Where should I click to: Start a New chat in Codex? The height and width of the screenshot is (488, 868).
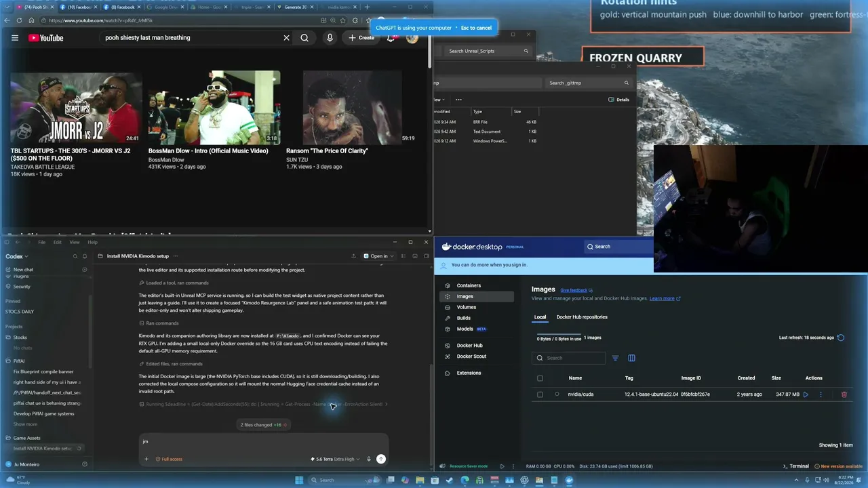click(23, 270)
